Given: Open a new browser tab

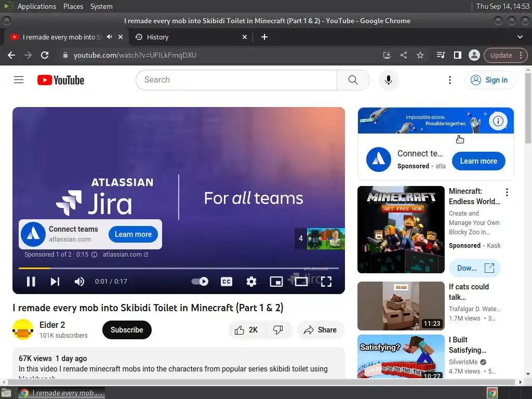Looking at the screenshot, I should [264, 37].
